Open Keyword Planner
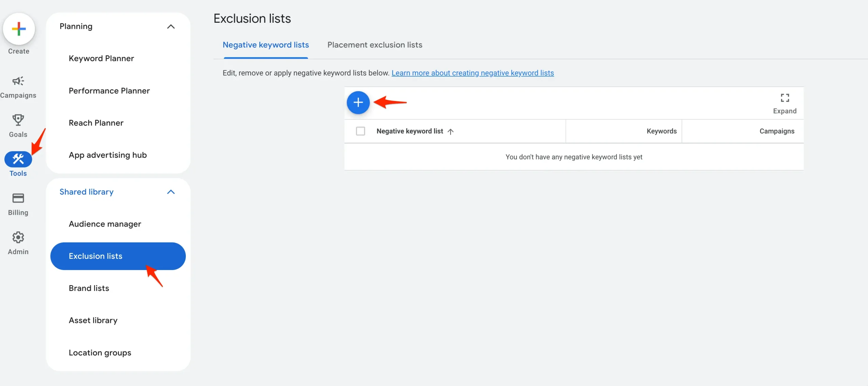The image size is (868, 386). pyautogui.click(x=101, y=58)
